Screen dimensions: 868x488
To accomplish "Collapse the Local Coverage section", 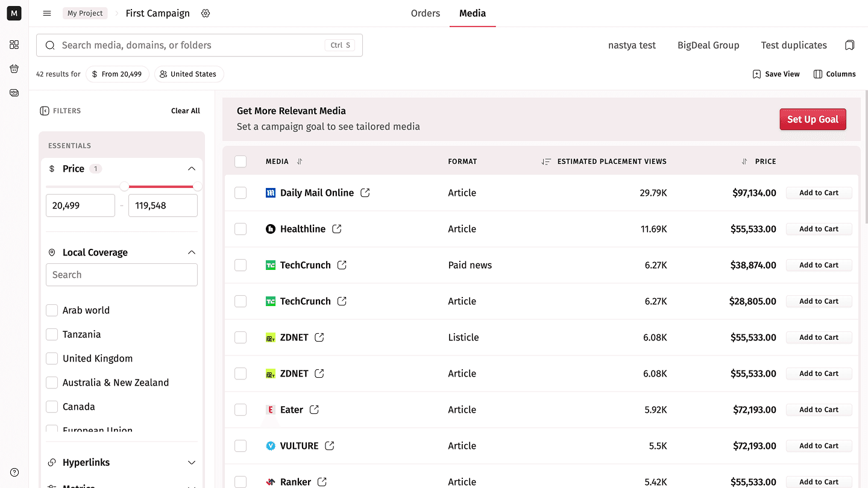I will pos(192,252).
